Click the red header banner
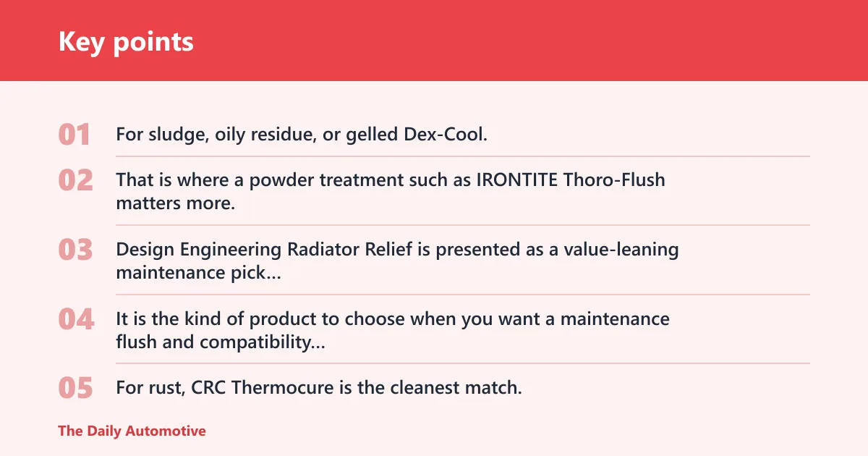This screenshot has height=456, width=868. pyautogui.click(x=434, y=41)
